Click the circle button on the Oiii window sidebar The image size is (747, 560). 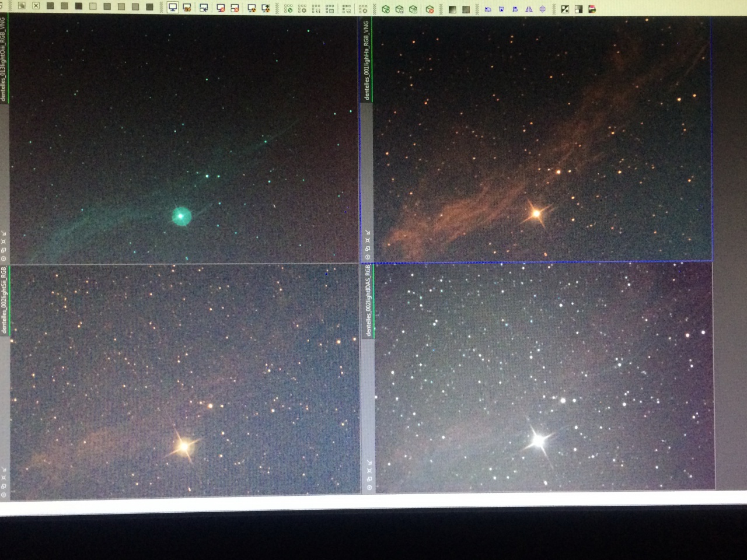pos(4,258)
